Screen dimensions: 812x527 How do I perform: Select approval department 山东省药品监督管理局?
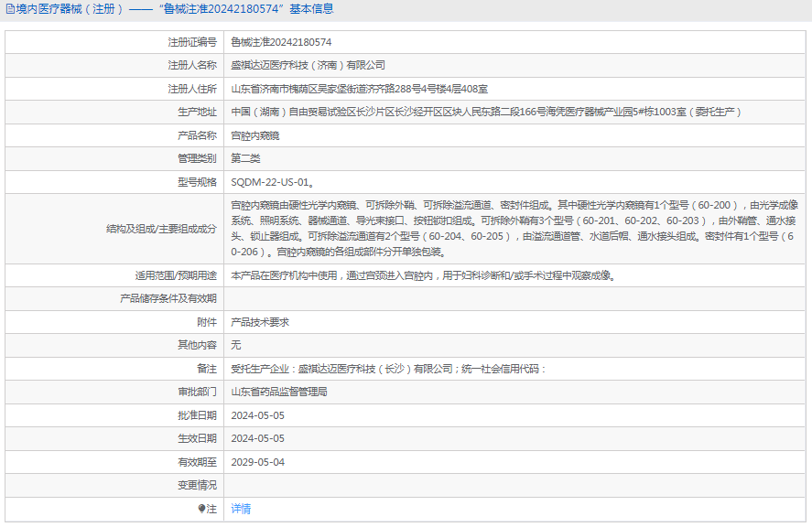(x=279, y=392)
